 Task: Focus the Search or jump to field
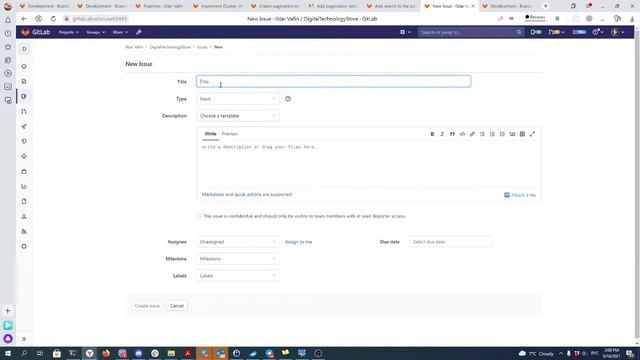coord(471,32)
